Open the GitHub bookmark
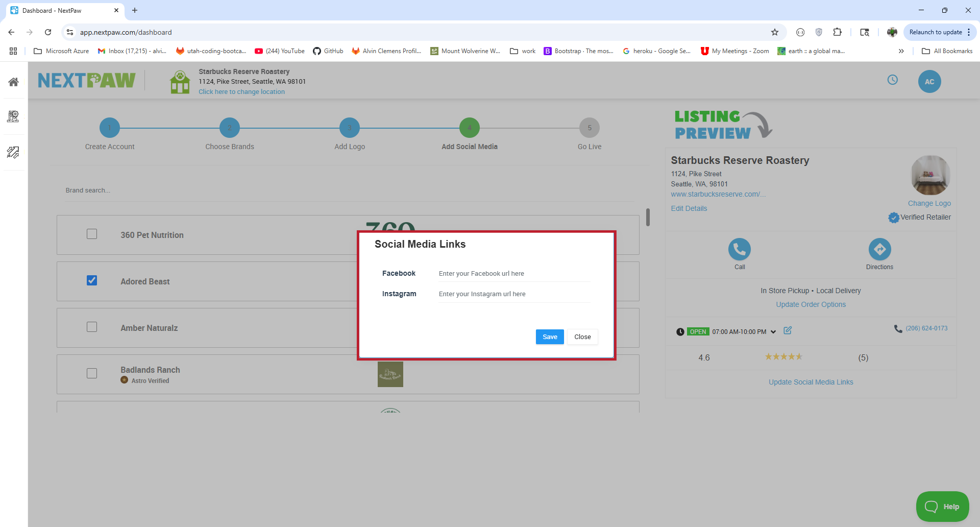 point(328,51)
